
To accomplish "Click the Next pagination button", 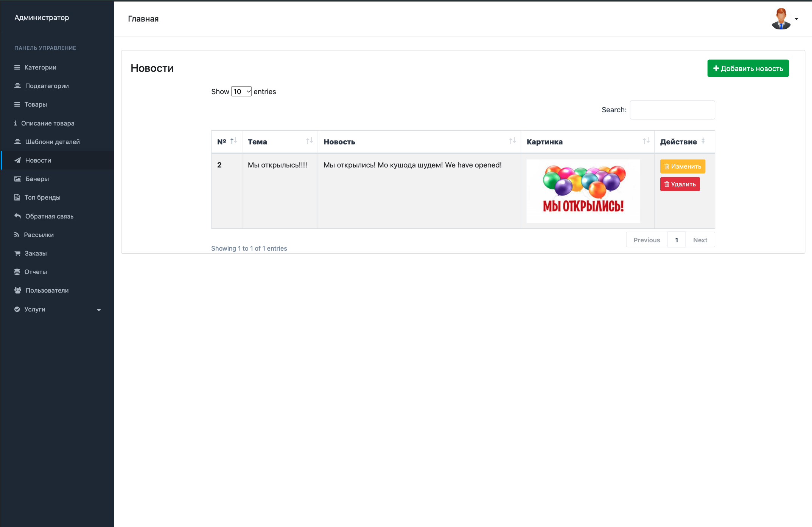I will point(700,240).
